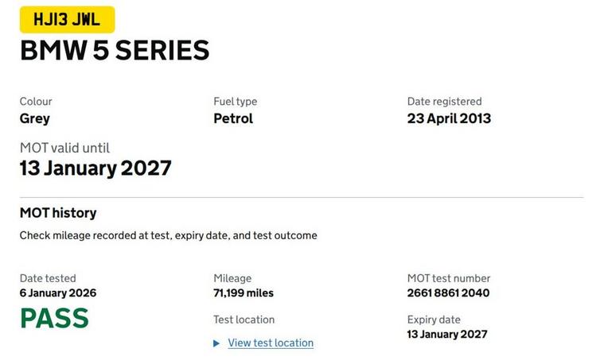Click the MOT history heading

pyautogui.click(x=58, y=213)
